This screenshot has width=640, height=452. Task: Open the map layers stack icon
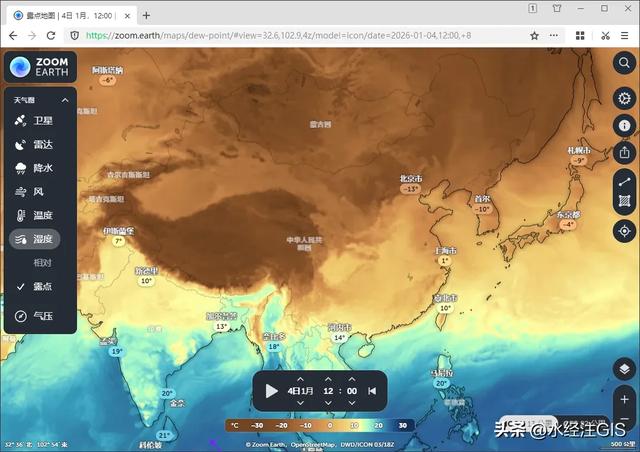[x=624, y=369]
